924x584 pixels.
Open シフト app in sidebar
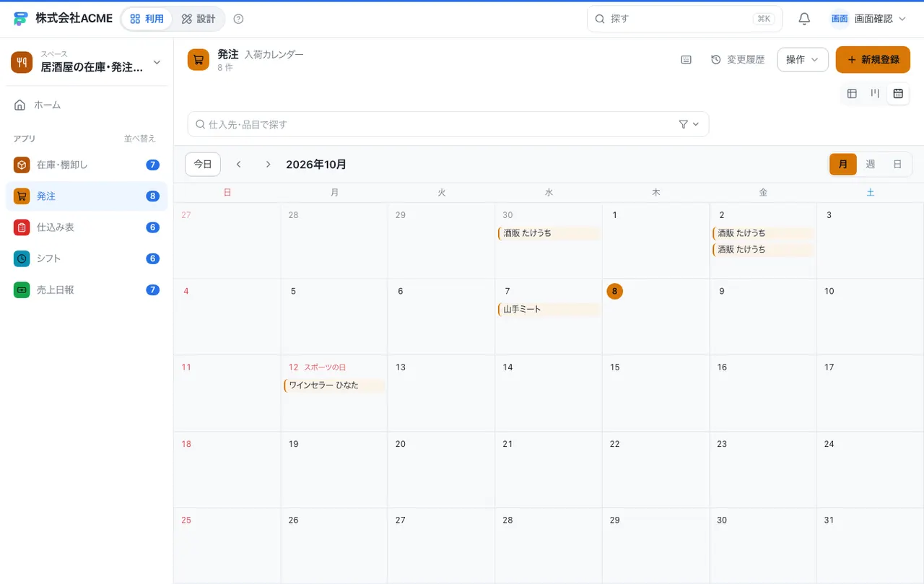point(87,258)
